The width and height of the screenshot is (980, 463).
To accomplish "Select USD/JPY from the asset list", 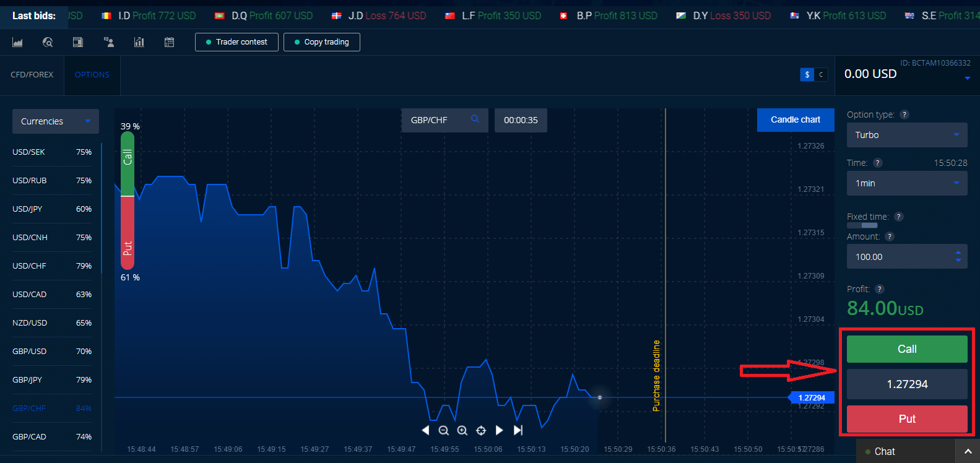I will (x=52, y=209).
